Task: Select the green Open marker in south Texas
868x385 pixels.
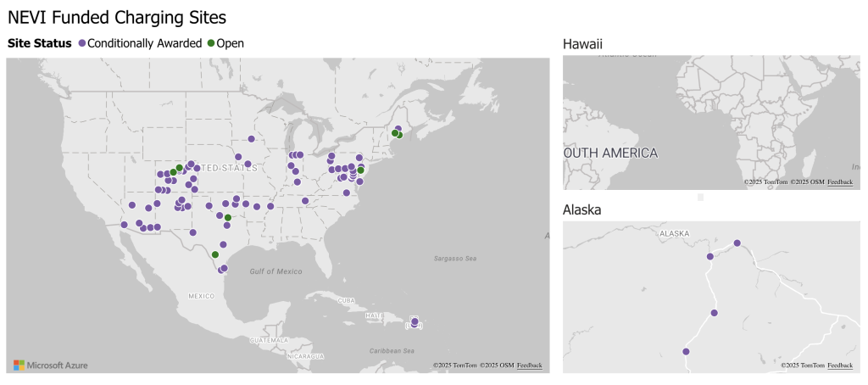Action: pos(214,254)
